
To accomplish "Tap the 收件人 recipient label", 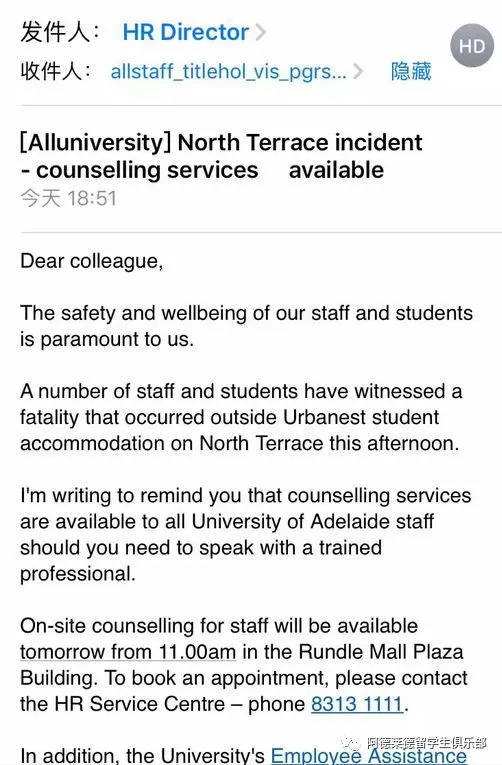I will tap(55, 71).
